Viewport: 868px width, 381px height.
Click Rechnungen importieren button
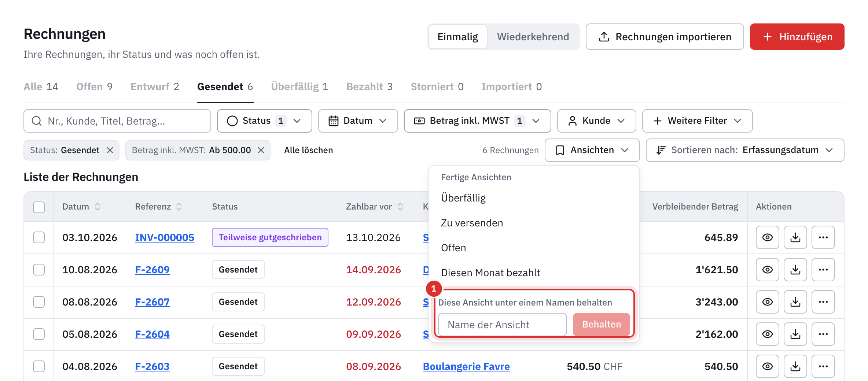pos(665,37)
